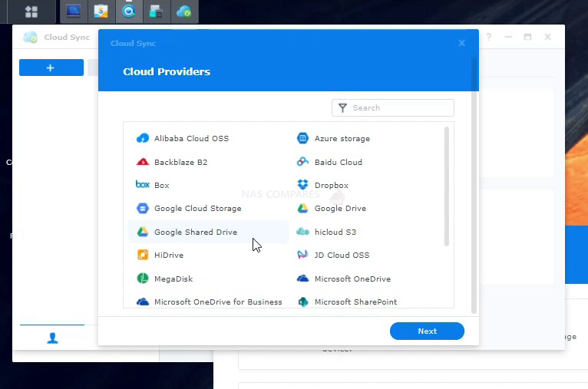
Task: Choose the Baidu Cloud label
Action: point(339,162)
